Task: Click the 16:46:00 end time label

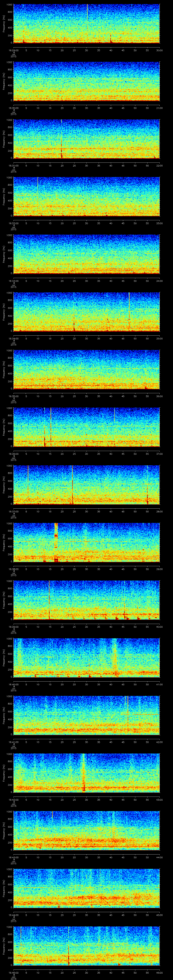Action: click(159, 972)
